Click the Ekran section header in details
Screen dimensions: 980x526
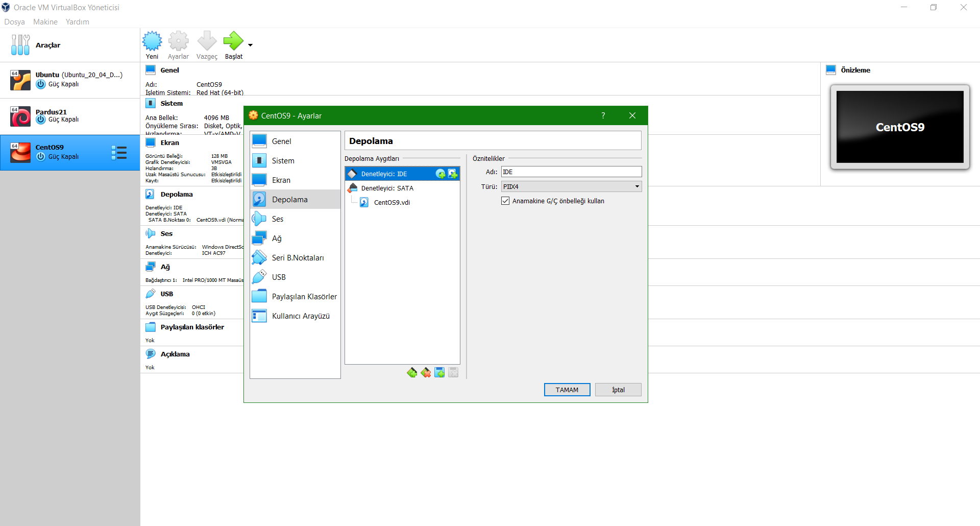tap(169, 143)
